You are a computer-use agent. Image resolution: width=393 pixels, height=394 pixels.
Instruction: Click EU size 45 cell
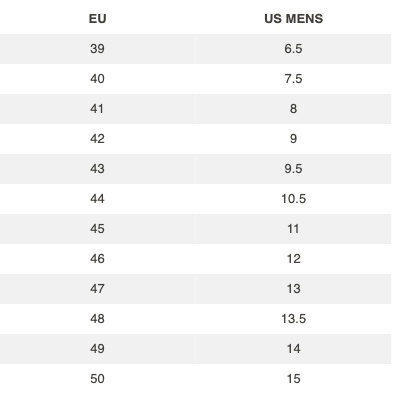[97, 229]
